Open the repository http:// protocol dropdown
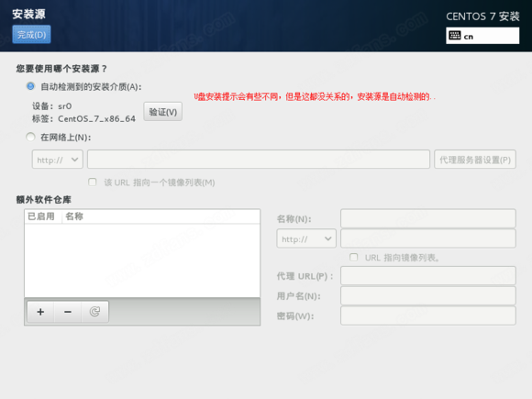 click(306, 238)
